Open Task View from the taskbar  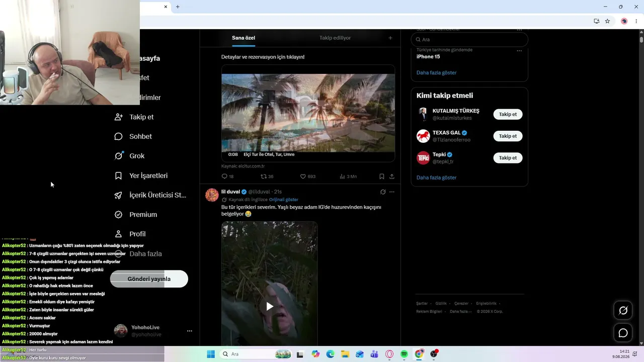click(x=300, y=354)
